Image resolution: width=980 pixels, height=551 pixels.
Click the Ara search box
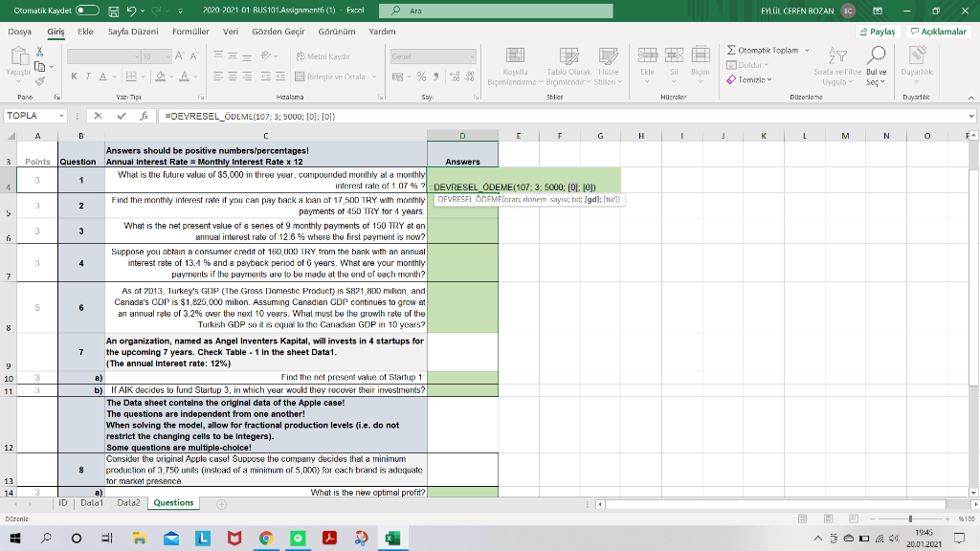497,11
